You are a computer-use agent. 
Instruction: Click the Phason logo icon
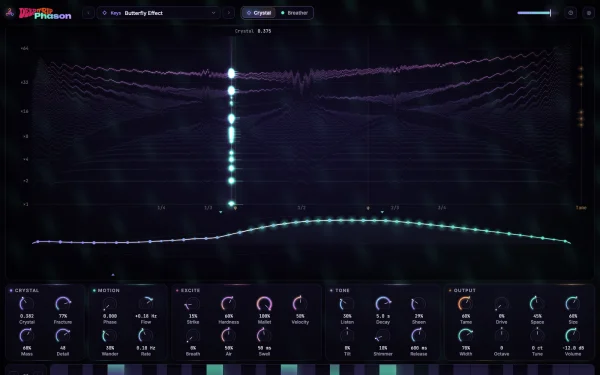[10, 13]
